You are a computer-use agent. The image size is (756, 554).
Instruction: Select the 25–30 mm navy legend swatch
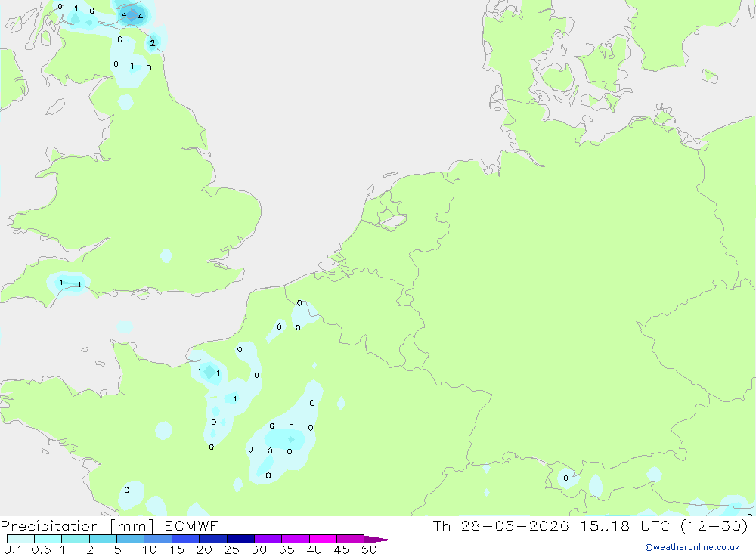pos(240,539)
